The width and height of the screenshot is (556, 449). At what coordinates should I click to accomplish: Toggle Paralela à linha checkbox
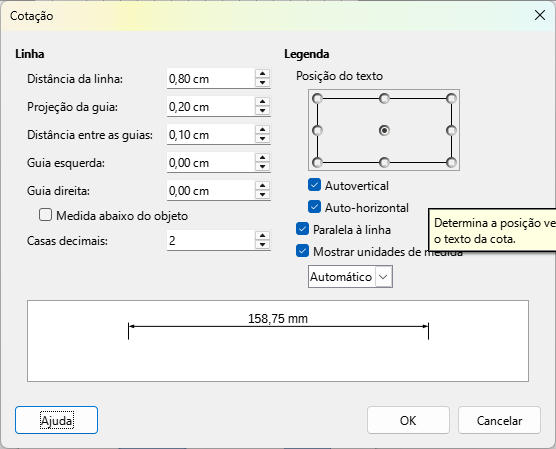(302, 229)
